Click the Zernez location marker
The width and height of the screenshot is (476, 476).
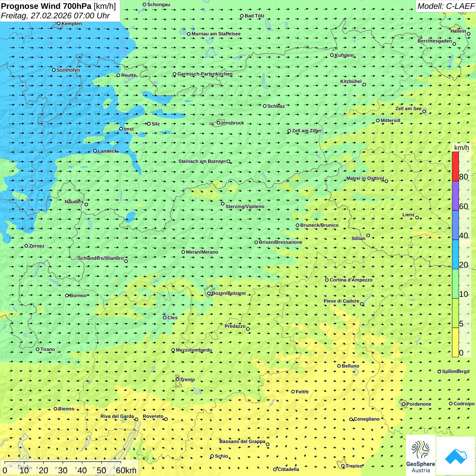click(x=26, y=246)
